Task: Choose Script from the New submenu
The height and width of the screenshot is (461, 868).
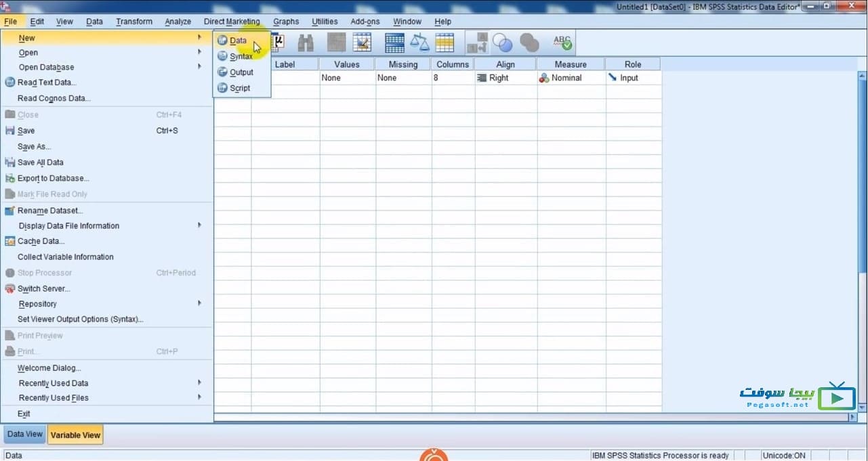Action: [x=241, y=88]
